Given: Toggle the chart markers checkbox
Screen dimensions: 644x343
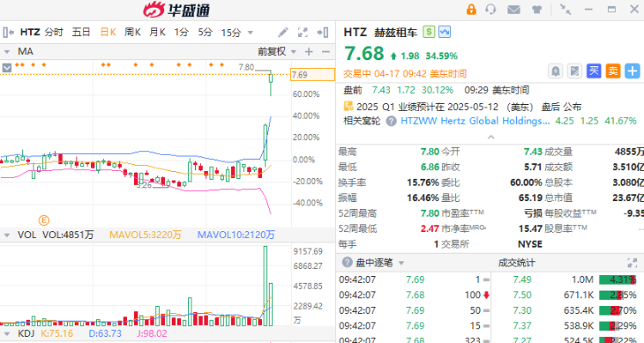Looking at the screenshot, I should (x=7, y=67).
